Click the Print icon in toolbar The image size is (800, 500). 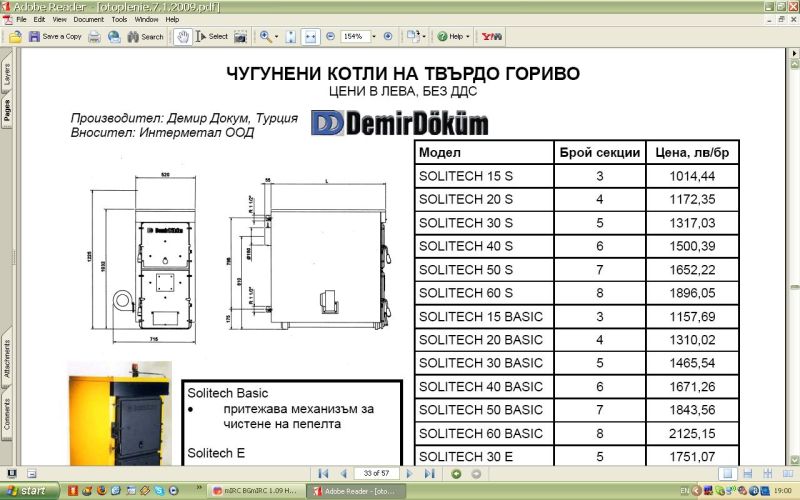[x=94, y=37]
